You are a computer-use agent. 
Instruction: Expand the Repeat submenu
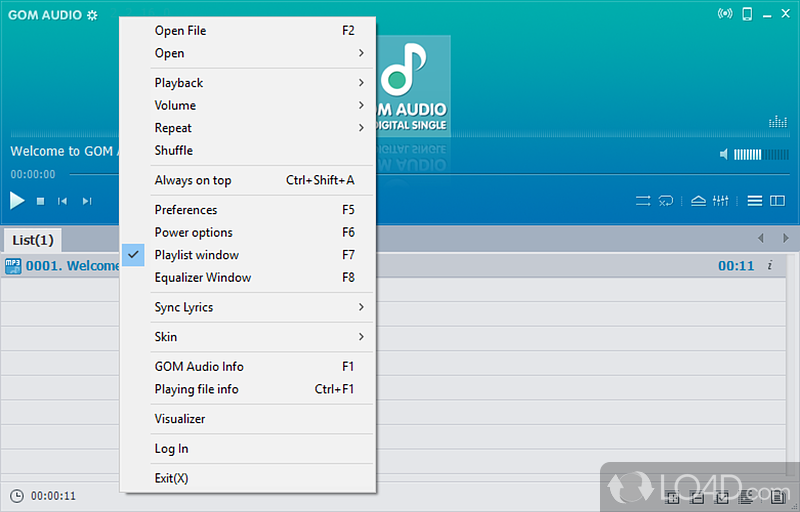[x=248, y=127]
